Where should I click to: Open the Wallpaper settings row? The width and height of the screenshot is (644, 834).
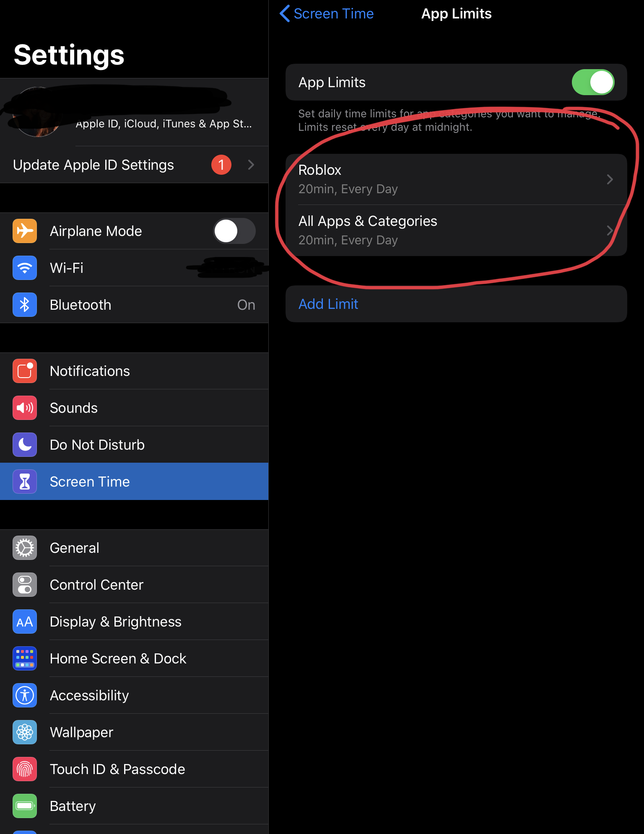coord(134,732)
